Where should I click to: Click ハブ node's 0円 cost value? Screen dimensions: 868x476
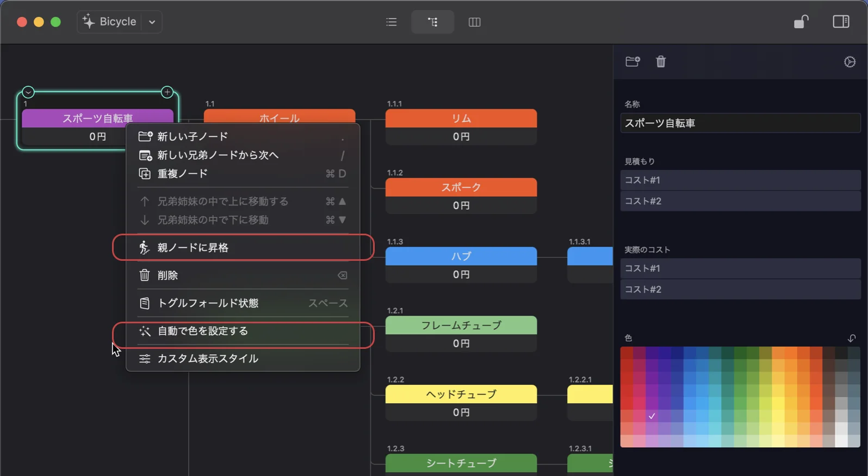point(461,275)
